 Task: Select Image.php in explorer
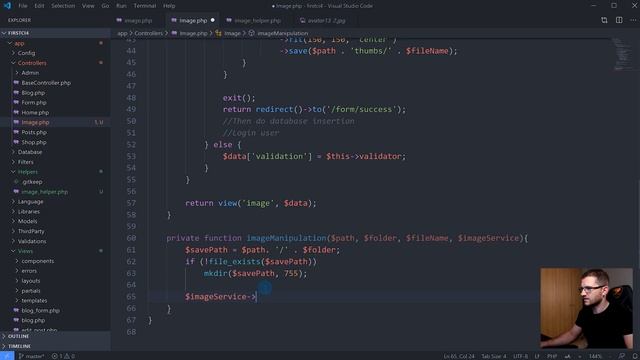point(55,122)
